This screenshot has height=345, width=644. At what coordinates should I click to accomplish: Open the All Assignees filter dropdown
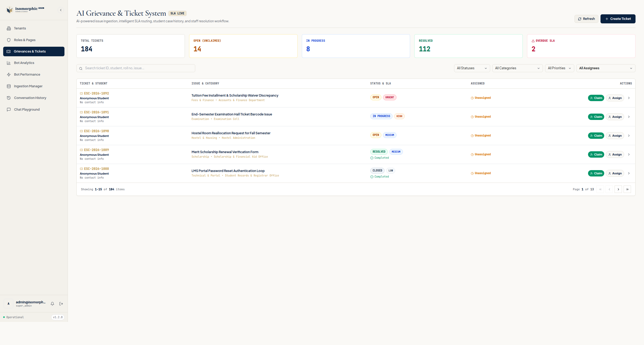tap(606, 68)
